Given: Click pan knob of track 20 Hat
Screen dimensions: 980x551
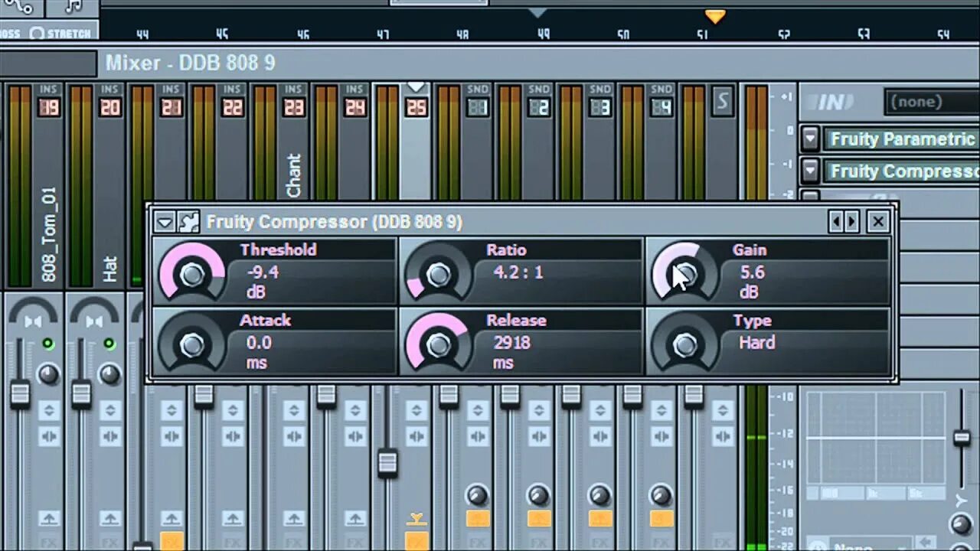Looking at the screenshot, I should (109, 374).
